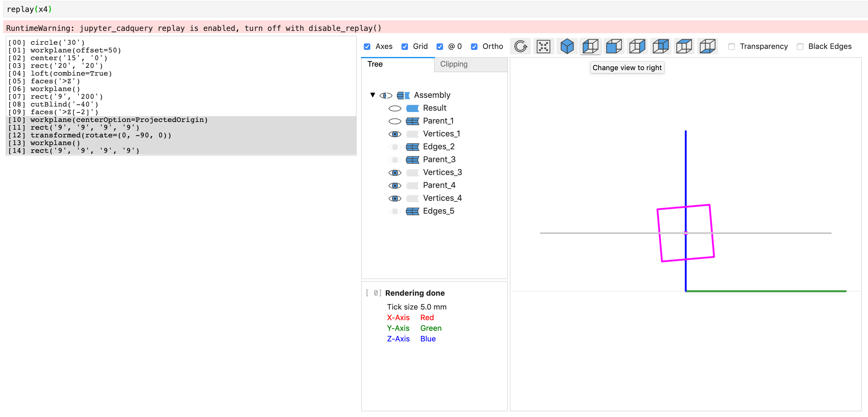Viewport: 868px width, 417px height.
Task: Click the Vertices_3 tree entry
Action: 442,172
